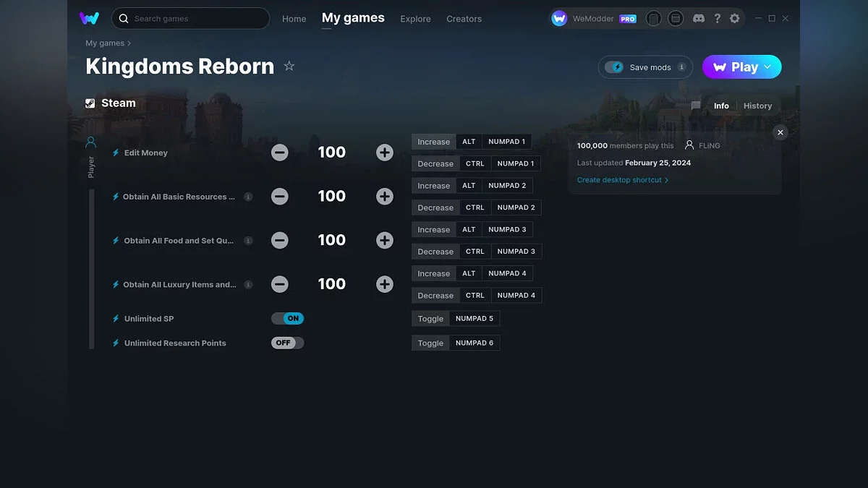Enable Unlimited Research Points
The image size is (868, 488).
[x=287, y=343]
